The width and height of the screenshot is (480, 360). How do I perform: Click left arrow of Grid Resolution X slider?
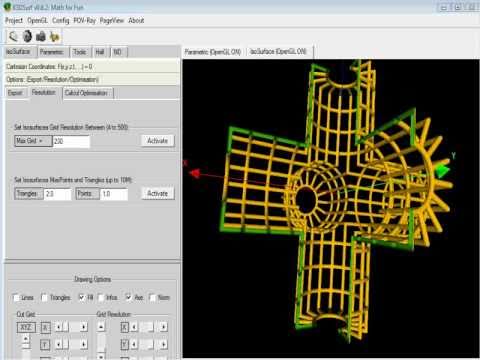pos(134,327)
